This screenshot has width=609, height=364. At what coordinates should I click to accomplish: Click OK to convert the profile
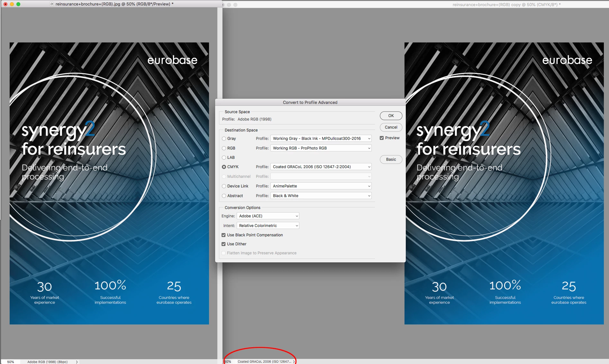[x=391, y=116]
